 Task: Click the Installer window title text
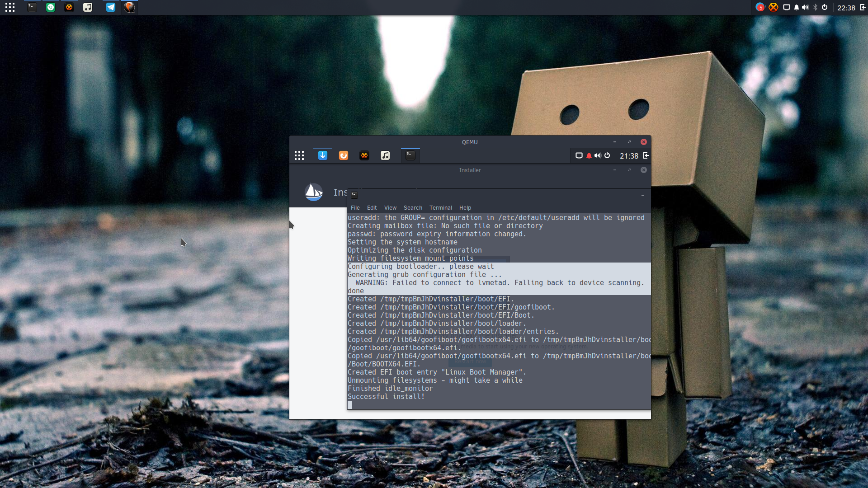click(470, 170)
